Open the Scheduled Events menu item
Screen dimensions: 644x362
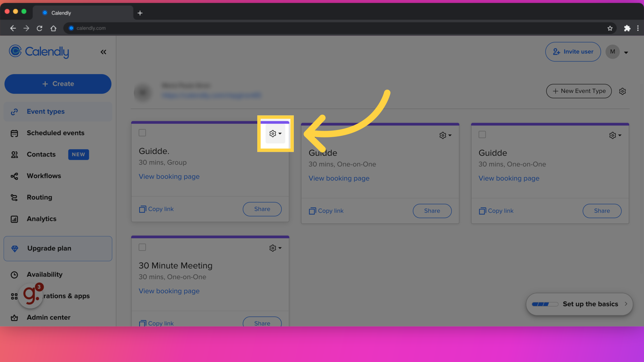point(56,133)
